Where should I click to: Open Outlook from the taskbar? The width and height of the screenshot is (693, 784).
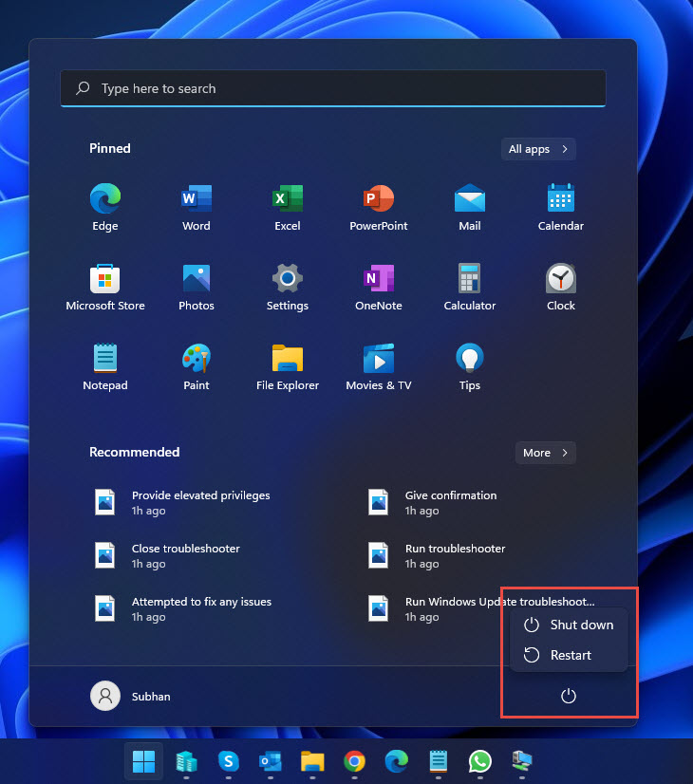point(271,761)
